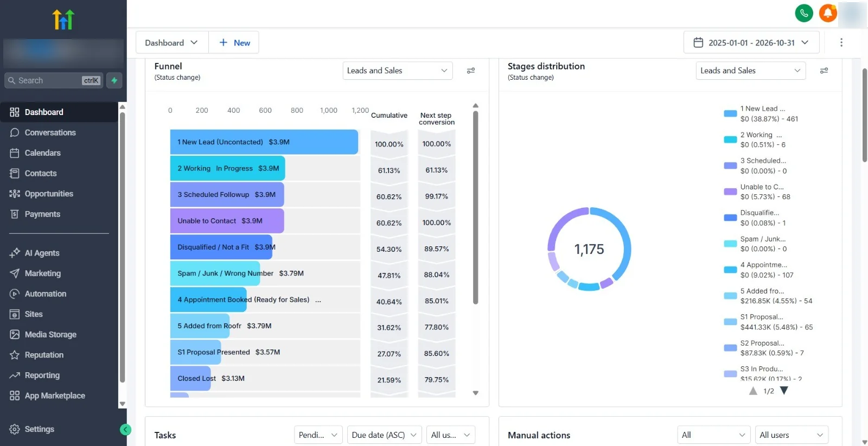Viewport: 868px width, 446px height.
Task: Open the Tasks users filter dropdown
Action: (x=451, y=435)
